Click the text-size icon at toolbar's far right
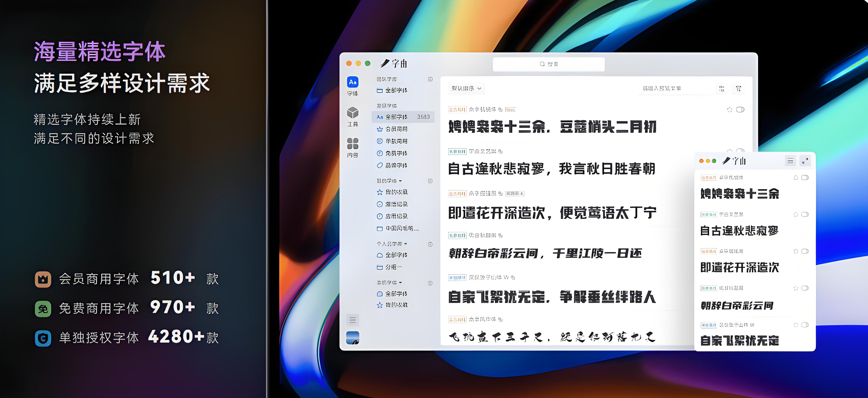 coord(738,89)
